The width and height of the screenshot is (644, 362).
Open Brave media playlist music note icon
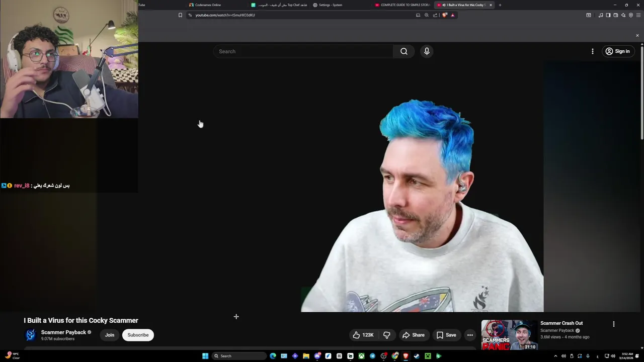(601, 15)
